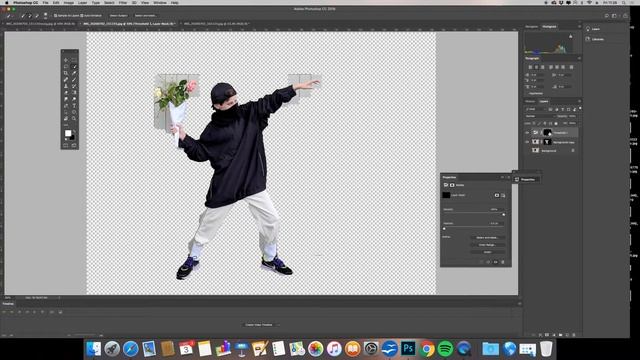Click Add to selection in options bar
Viewport: 640px width, 360px height.
pos(30,16)
